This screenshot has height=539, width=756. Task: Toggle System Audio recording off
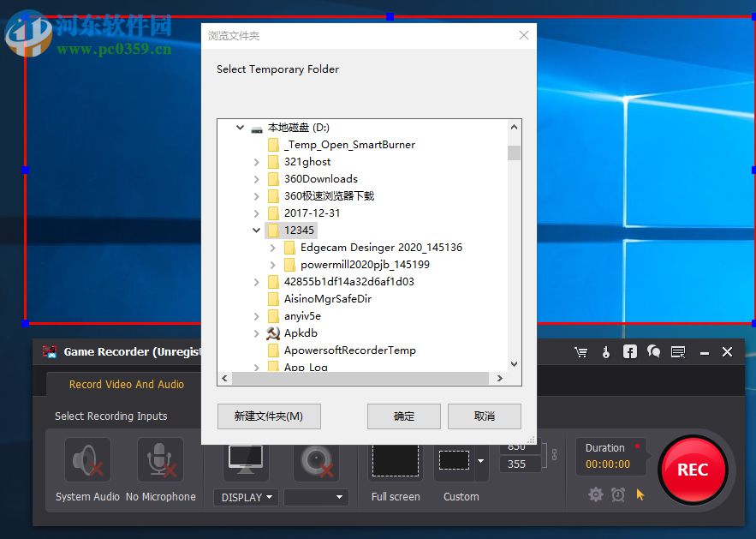[x=86, y=459]
